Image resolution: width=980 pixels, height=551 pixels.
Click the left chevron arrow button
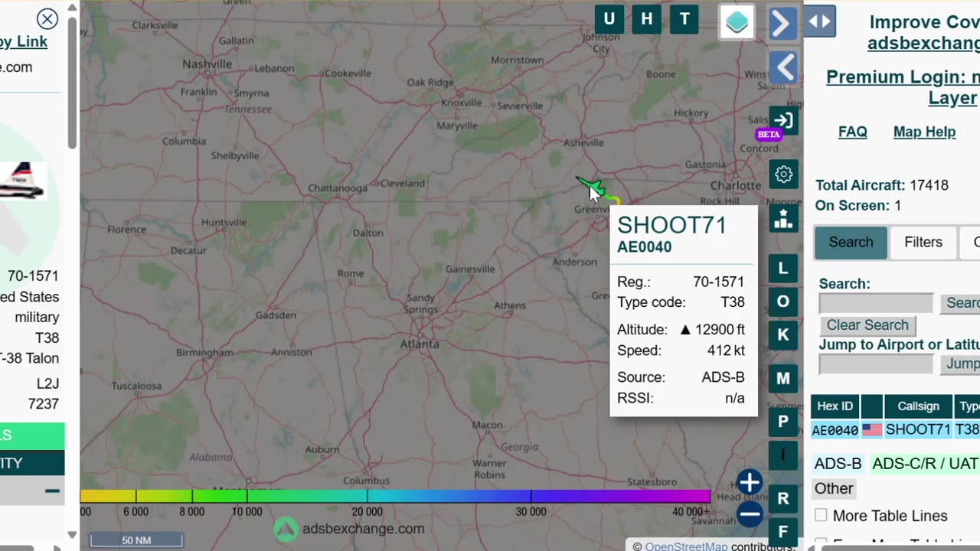pyautogui.click(x=782, y=68)
